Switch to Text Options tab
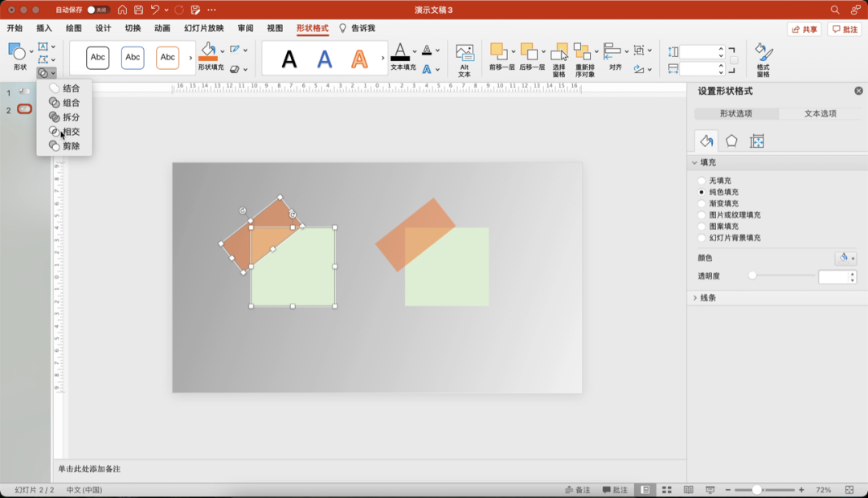 click(x=821, y=113)
